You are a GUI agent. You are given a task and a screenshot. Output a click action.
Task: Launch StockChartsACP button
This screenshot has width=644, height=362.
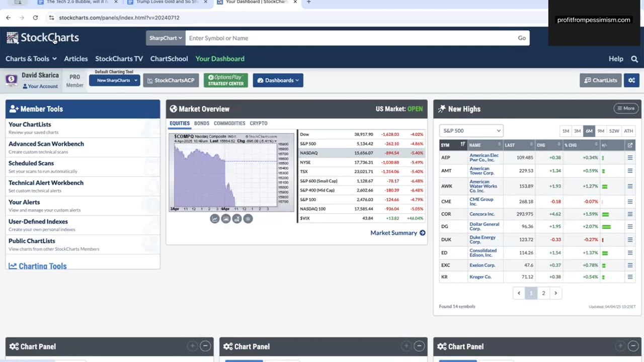tap(171, 80)
